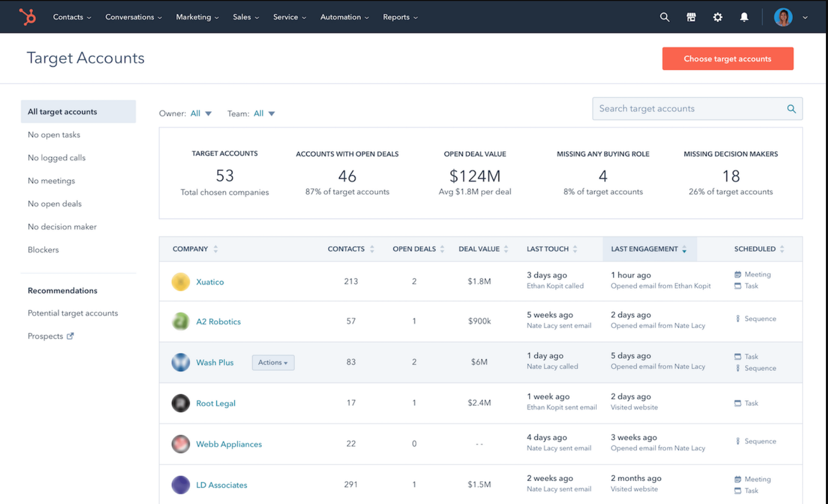This screenshot has width=828, height=504.
Task: Select No decision maker filter
Action: click(x=62, y=227)
